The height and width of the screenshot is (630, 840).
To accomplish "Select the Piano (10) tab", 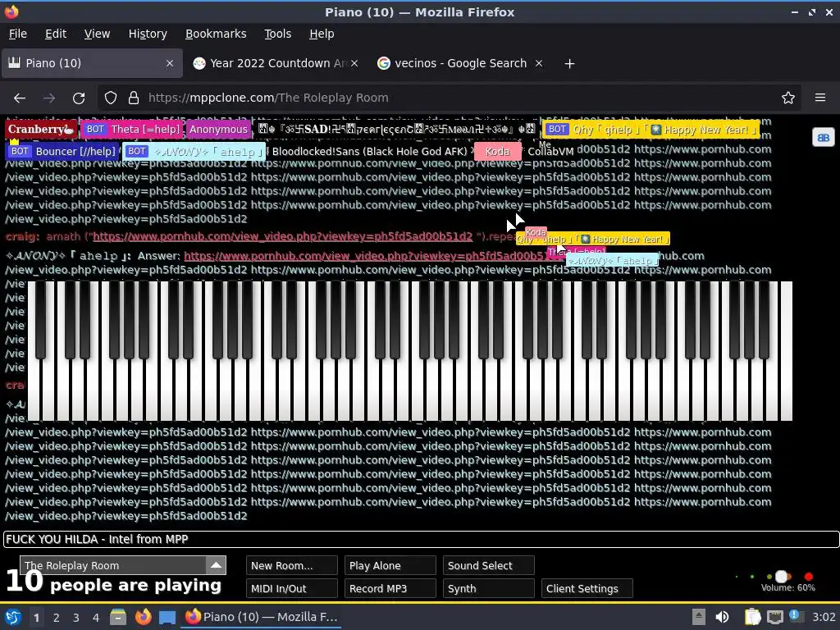I will click(92, 63).
